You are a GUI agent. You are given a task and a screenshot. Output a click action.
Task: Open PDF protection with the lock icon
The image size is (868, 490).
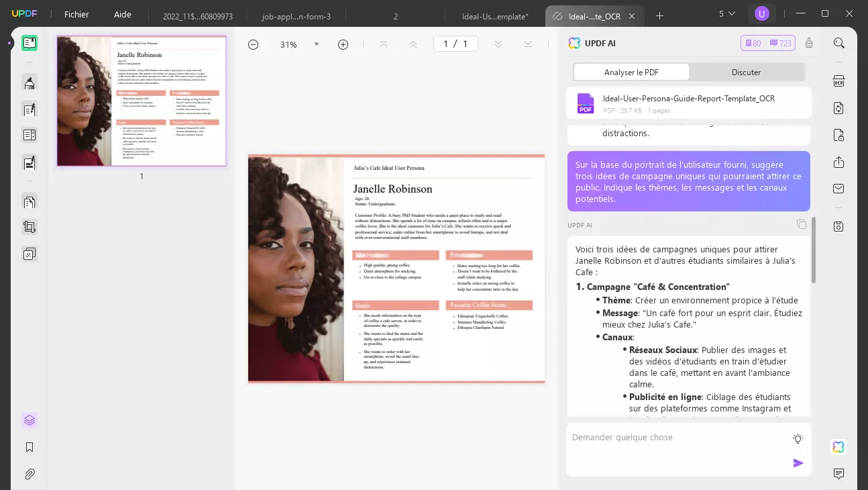[838, 134]
